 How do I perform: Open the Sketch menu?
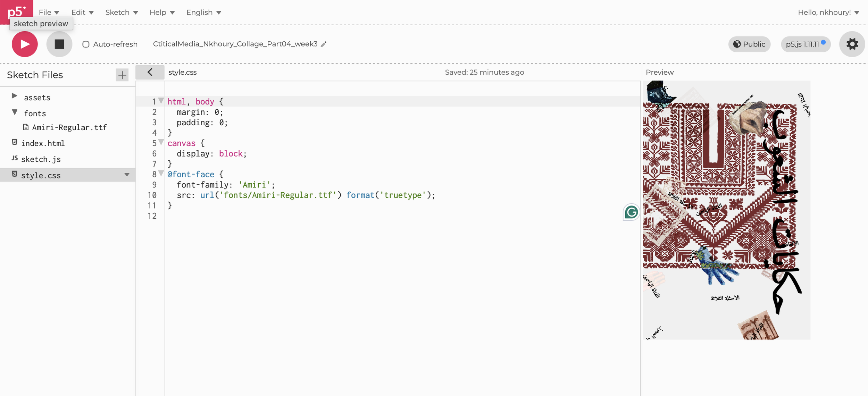coord(122,12)
